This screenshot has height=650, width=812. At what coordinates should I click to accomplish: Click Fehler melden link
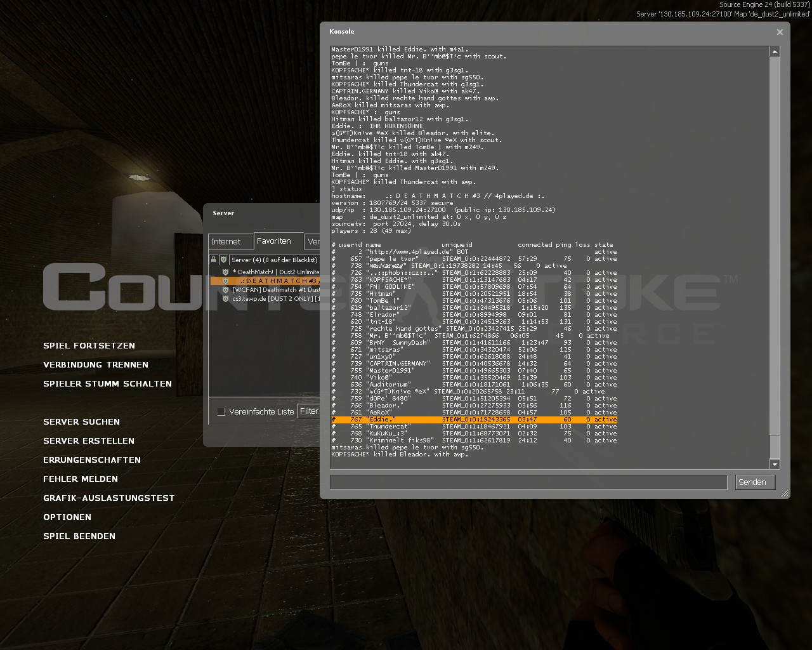pos(81,479)
